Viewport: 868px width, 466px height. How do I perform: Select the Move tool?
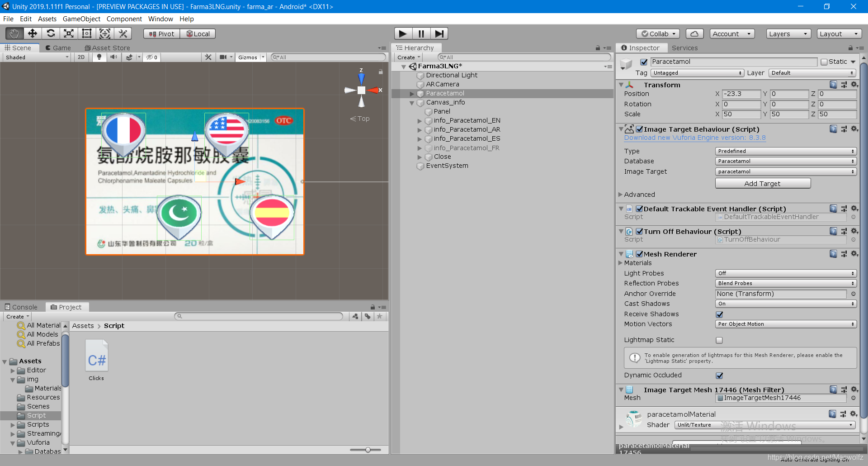33,33
